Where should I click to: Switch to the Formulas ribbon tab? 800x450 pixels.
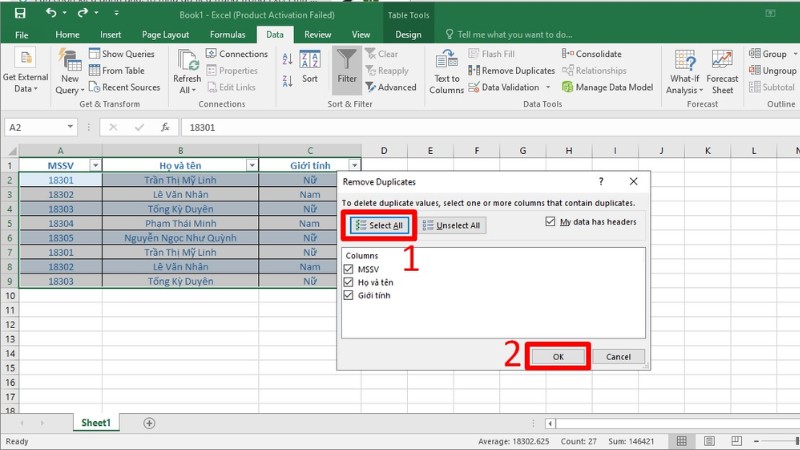point(227,35)
